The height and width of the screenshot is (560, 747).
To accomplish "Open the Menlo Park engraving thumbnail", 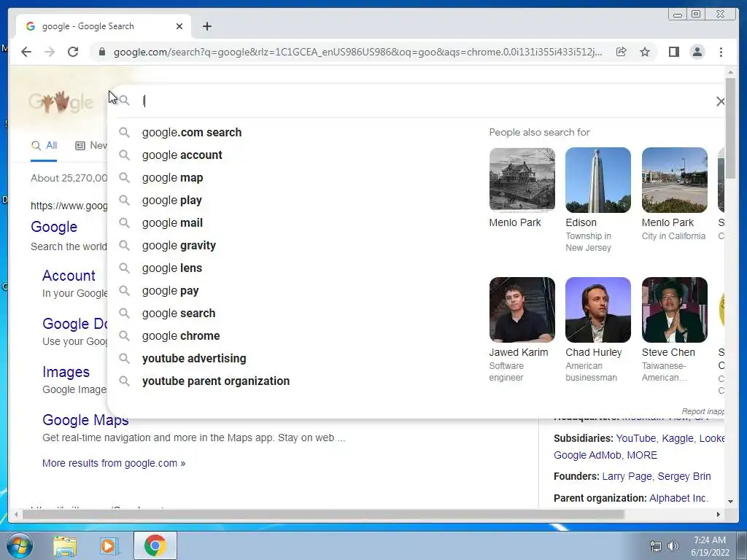I will [x=522, y=180].
